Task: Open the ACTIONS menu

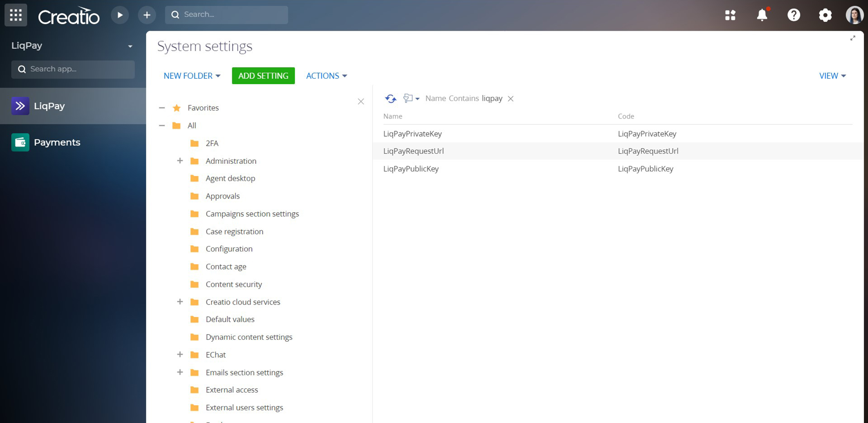Action: 326,76
